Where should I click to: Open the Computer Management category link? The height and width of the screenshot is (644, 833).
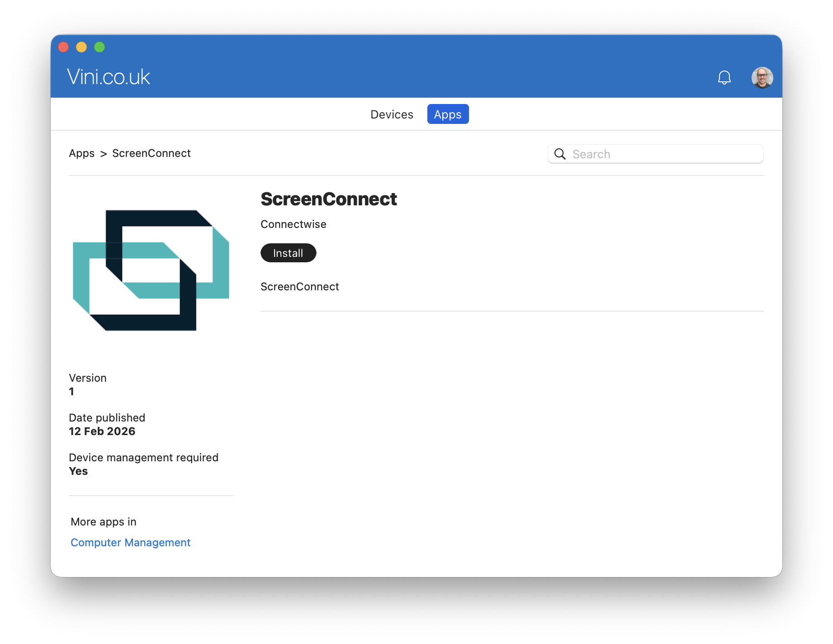coord(130,542)
